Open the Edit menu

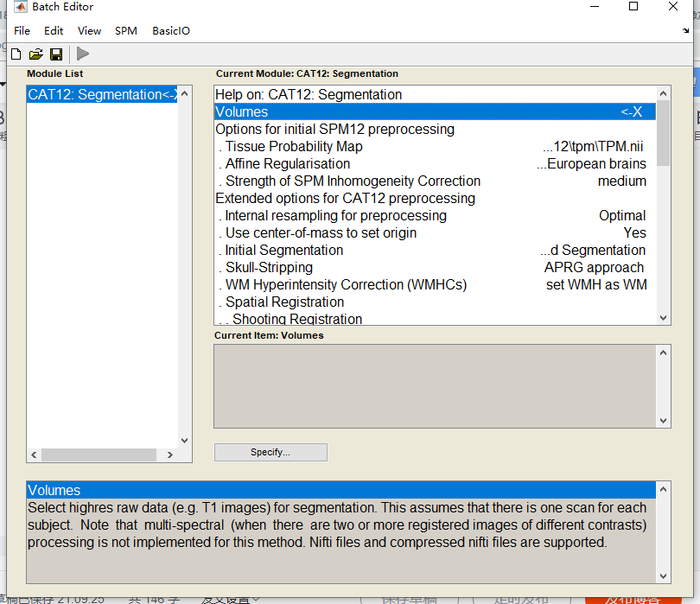coord(54,31)
